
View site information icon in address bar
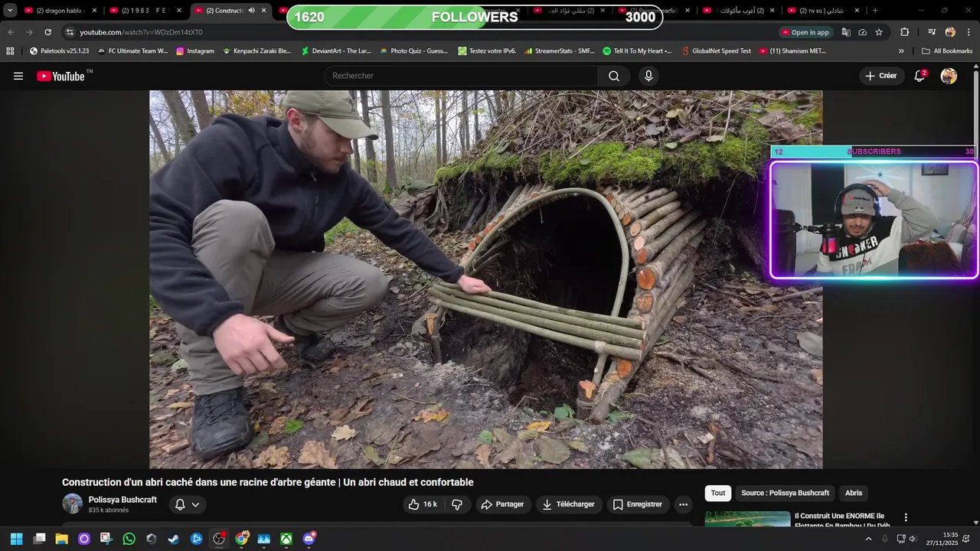tap(69, 32)
